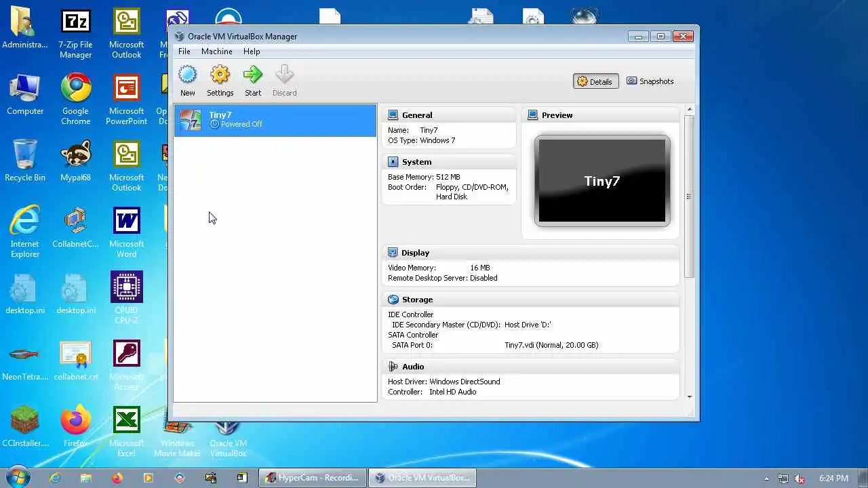Screen dimensions: 868x488
Task: Switch to HyperCam taskbar window
Action: 312,478
